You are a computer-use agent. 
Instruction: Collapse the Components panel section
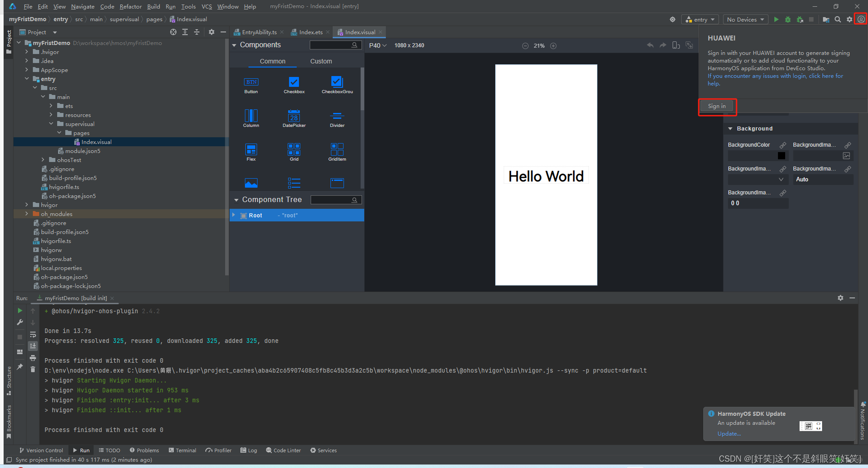pyautogui.click(x=234, y=45)
